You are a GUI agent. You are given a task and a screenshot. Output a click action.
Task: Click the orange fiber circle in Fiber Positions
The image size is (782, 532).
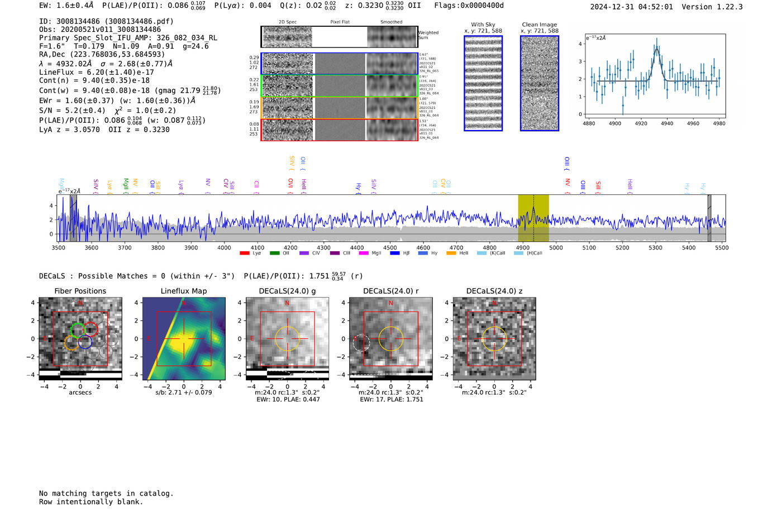tap(71, 343)
